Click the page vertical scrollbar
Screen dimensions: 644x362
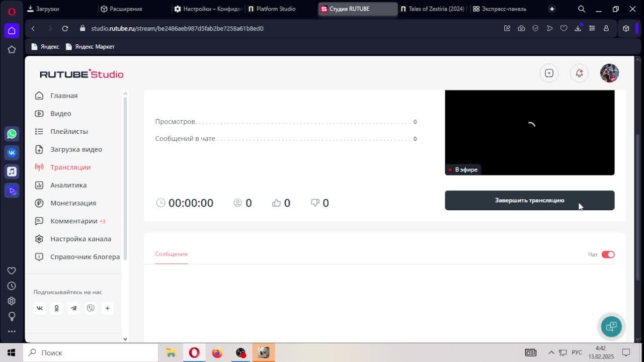(x=638, y=207)
